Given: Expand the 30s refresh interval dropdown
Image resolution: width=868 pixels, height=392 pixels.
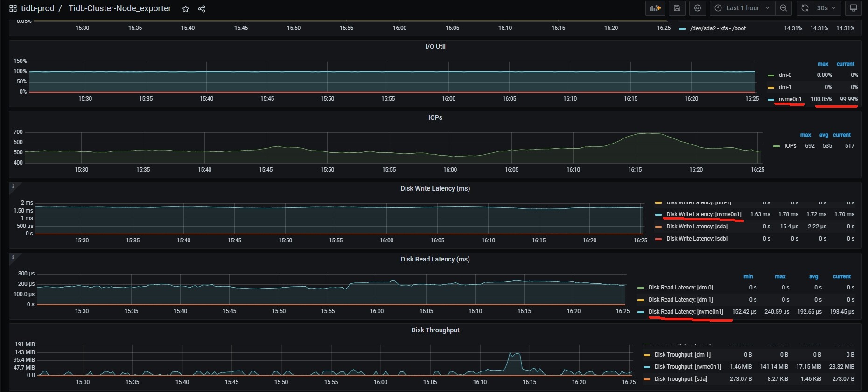Looking at the screenshot, I should pos(826,8).
